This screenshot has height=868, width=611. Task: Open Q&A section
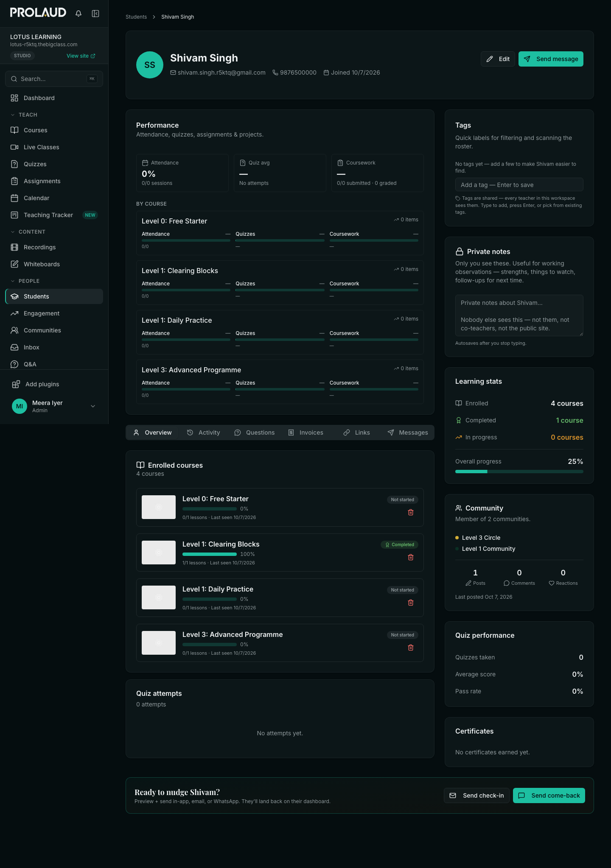click(54, 364)
